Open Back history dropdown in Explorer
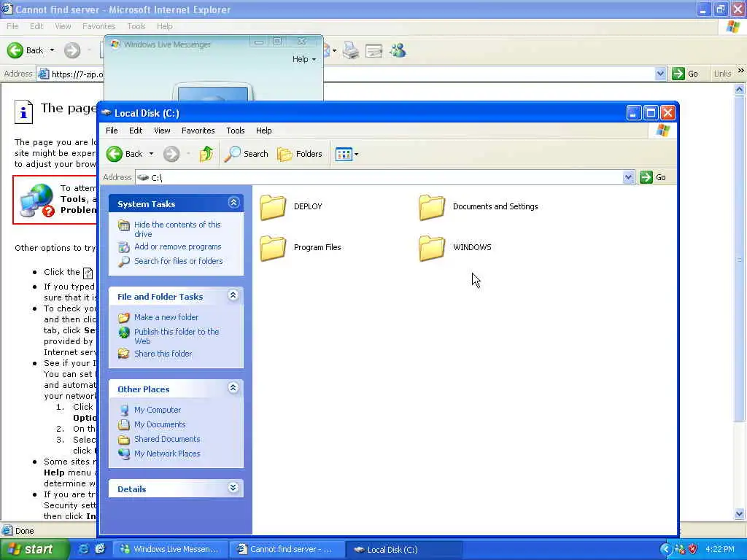Viewport: 747px width, 560px height. [x=151, y=154]
